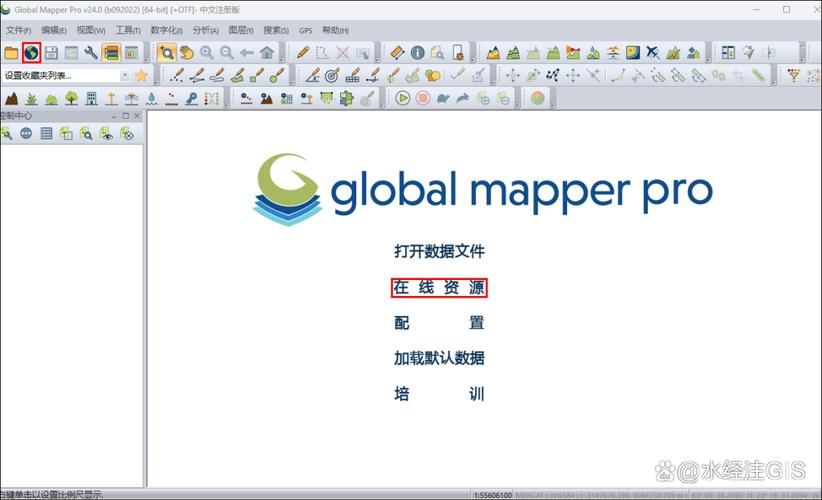This screenshot has width=822, height=500.
Task: Open the 图层 menu
Action: coord(241,30)
